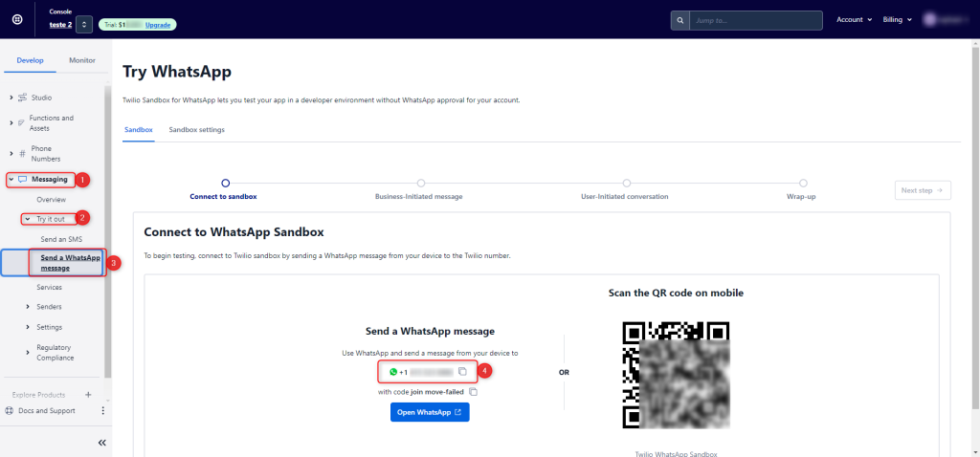This screenshot has height=457, width=980.
Task: Click the Functions and Assets icon
Action: (x=21, y=123)
